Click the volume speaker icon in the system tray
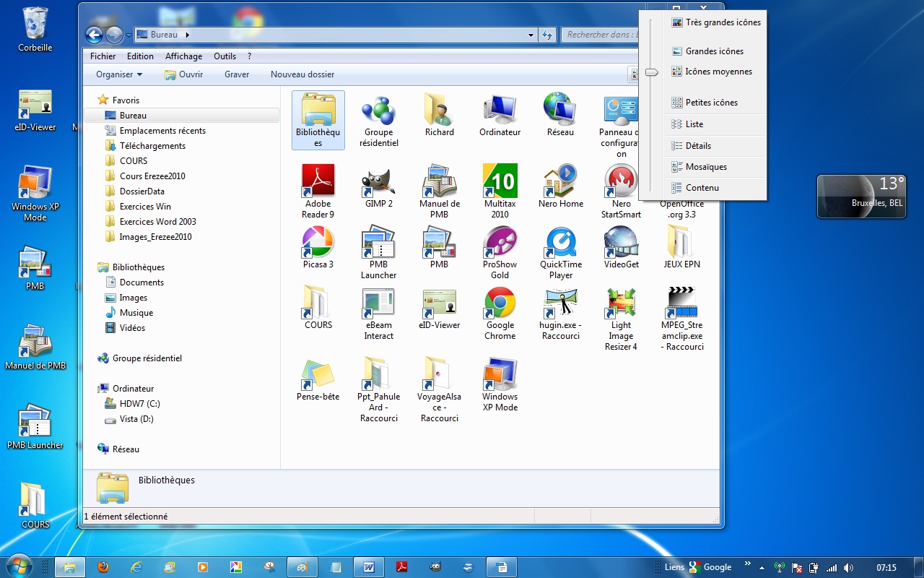Image resolution: width=924 pixels, height=578 pixels. tap(848, 568)
